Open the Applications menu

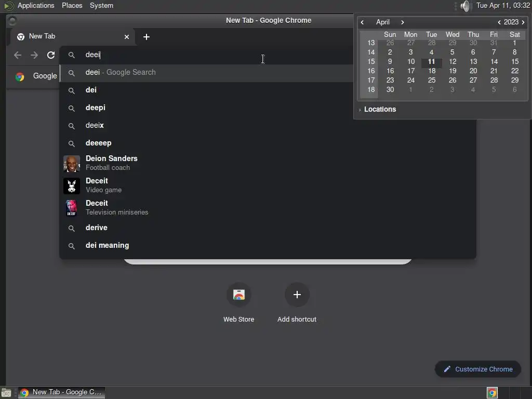pyautogui.click(x=36, y=5)
